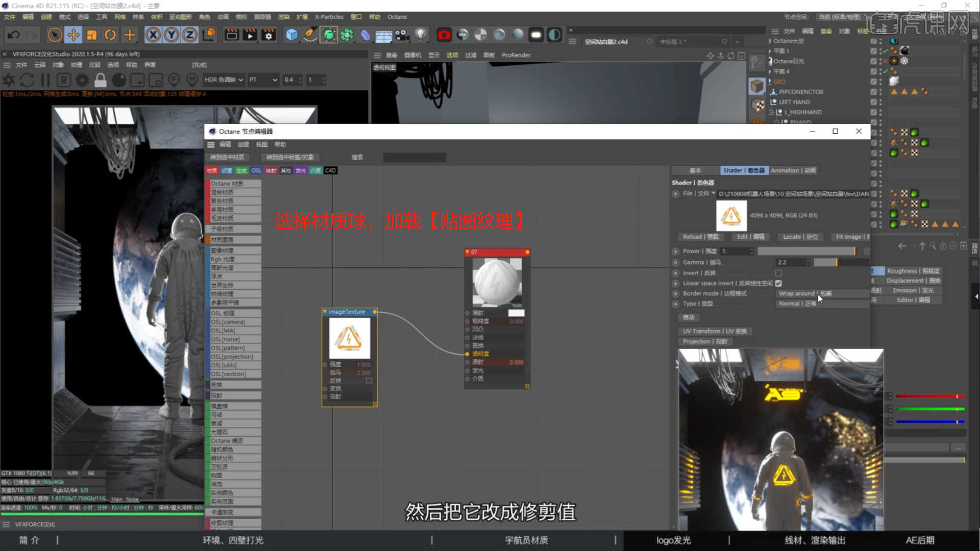Click the Light bulb object icon

click(420, 35)
